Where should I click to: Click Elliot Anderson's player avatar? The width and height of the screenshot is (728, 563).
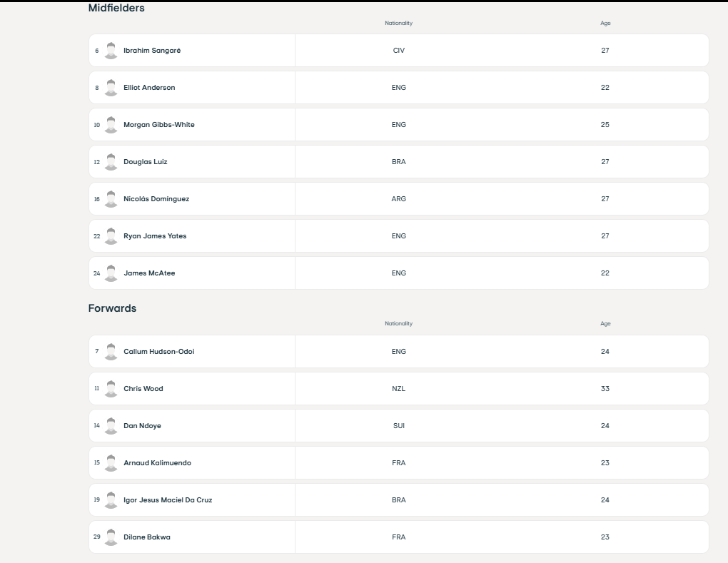click(111, 88)
